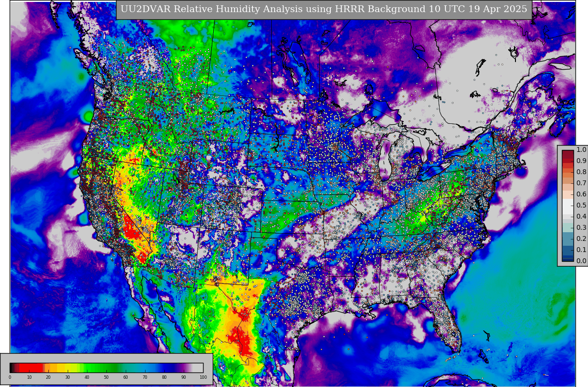588x387 pixels.
Task: Click the 0.7 label on the vertical legend
Action: 581,183
